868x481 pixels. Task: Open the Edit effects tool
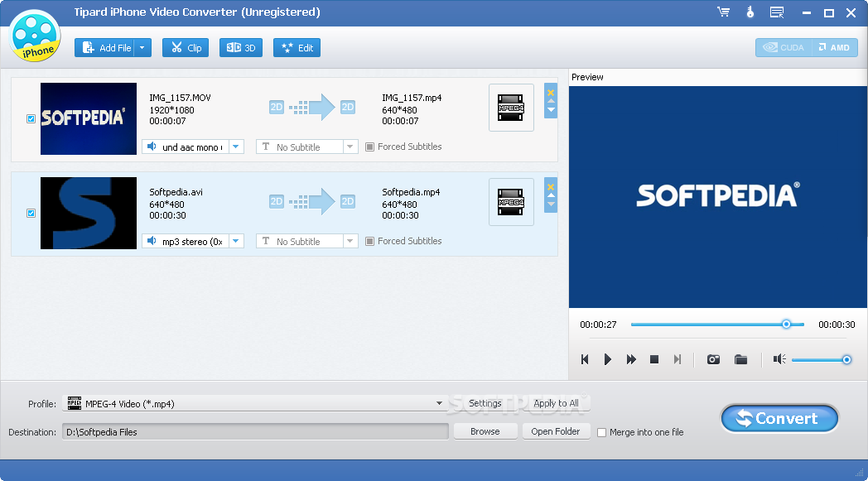click(297, 47)
